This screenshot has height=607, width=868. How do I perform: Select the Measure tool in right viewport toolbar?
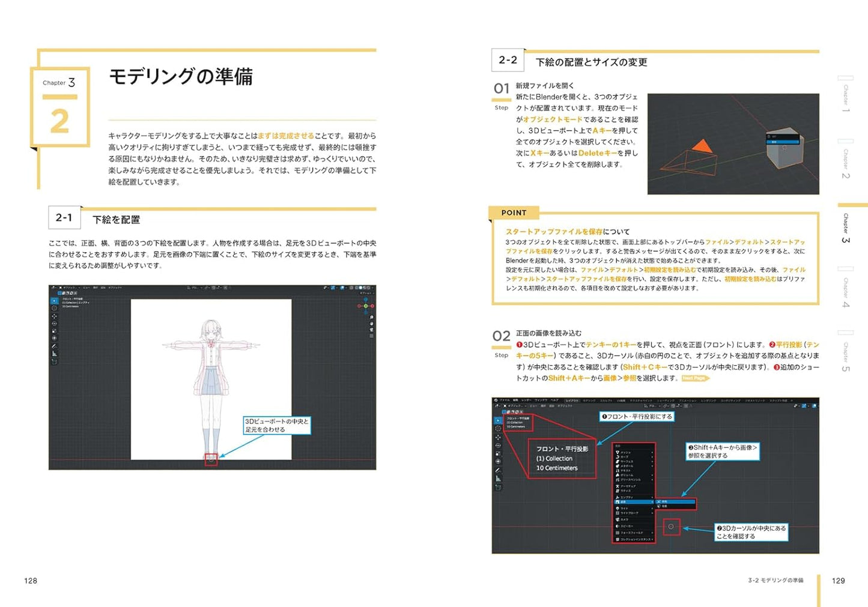[498, 479]
